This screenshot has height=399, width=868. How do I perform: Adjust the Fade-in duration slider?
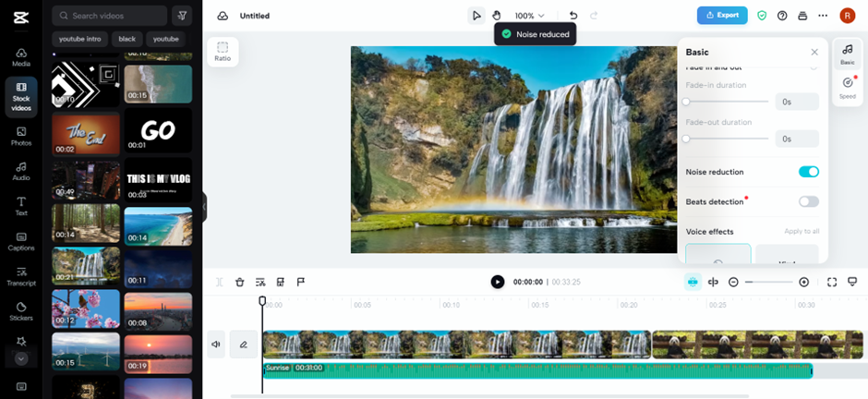click(727, 102)
